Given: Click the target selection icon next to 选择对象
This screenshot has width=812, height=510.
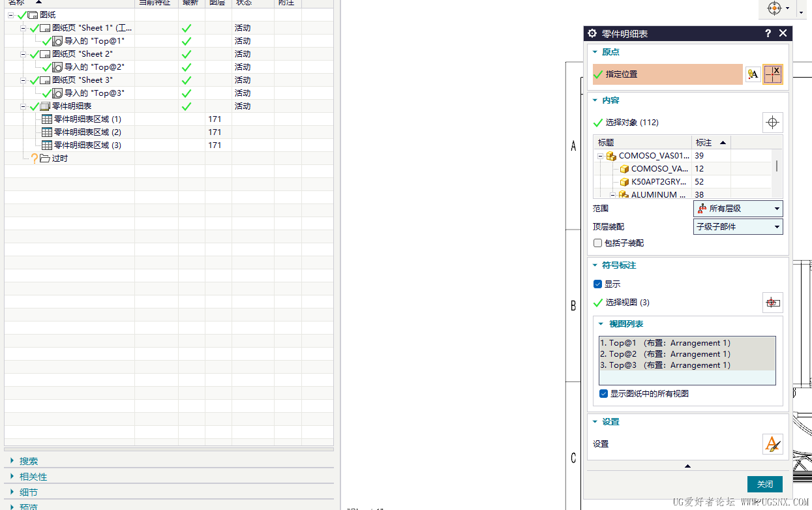Looking at the screenshot, I should 772,122.
